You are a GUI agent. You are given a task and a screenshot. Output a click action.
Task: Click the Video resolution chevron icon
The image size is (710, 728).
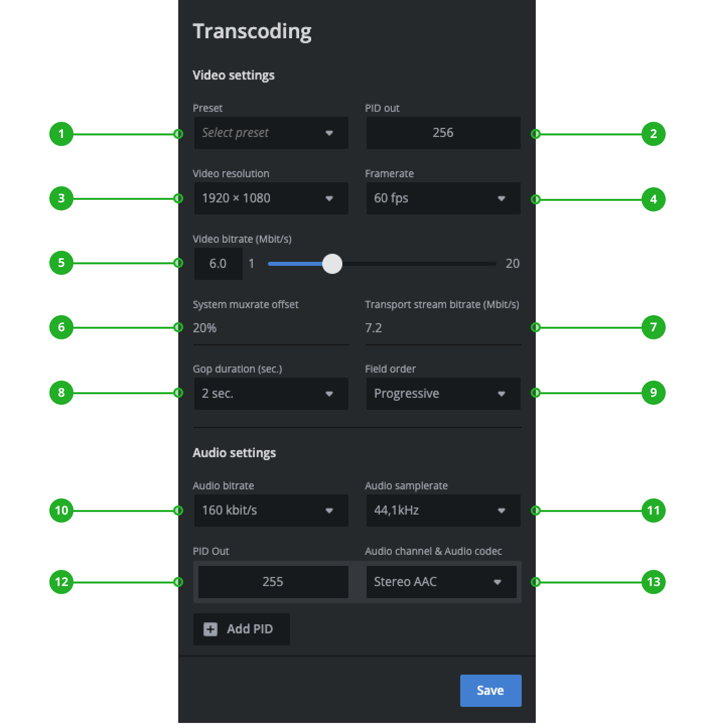pyautogui.click(x=329, y=198)
